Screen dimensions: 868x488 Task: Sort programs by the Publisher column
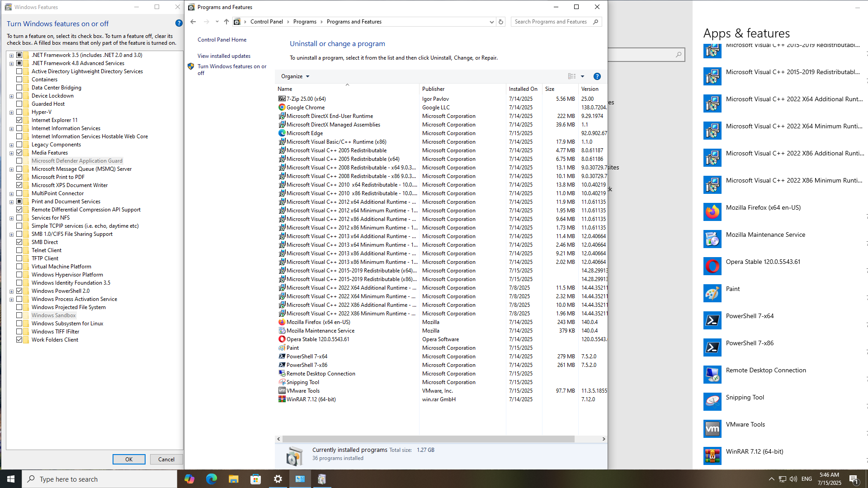(462, 89)
